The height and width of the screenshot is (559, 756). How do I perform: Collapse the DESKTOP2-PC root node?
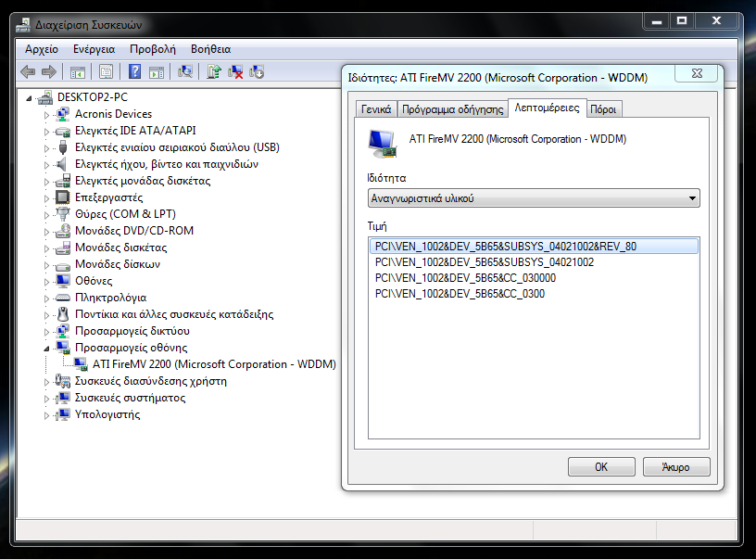(29, 98)
